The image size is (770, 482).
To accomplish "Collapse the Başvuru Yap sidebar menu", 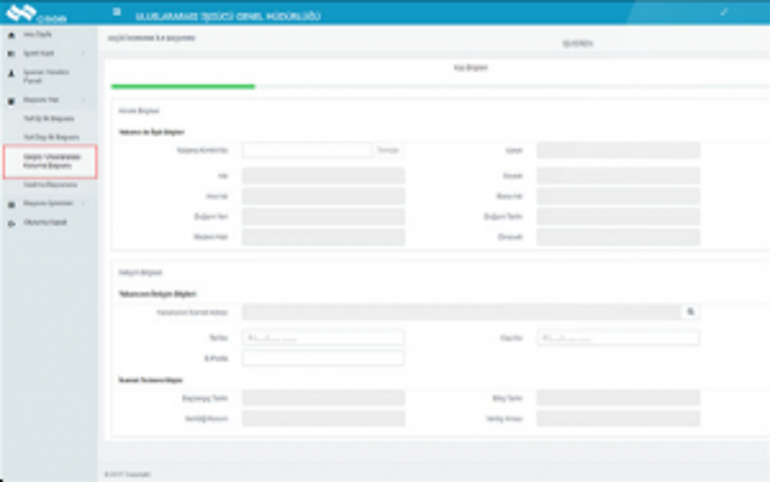I will (x=82, y=101).
